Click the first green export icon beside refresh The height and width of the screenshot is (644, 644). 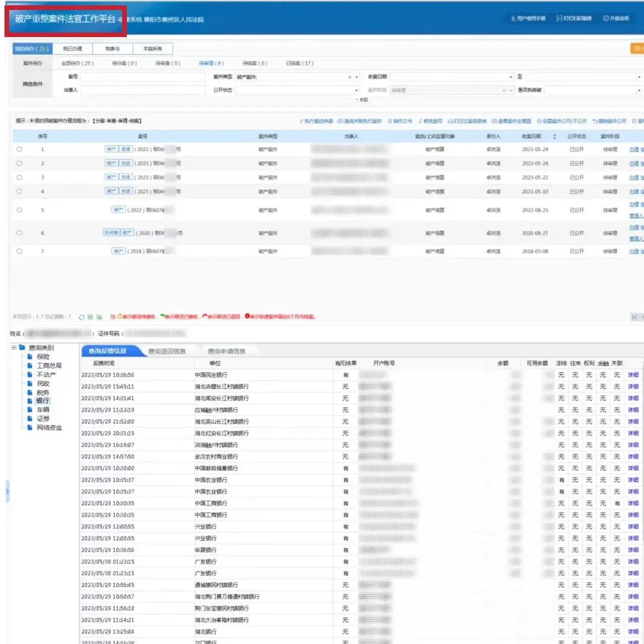coord(91,317)
